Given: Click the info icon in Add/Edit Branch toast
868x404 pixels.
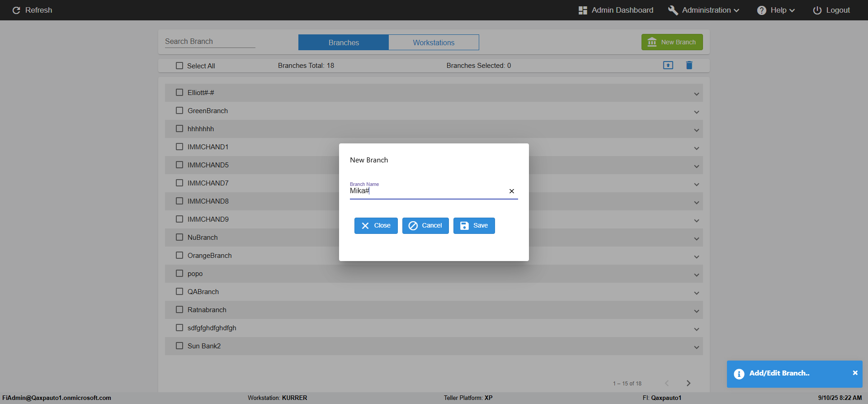Looking at the screenshot, I should coord(739,374).
